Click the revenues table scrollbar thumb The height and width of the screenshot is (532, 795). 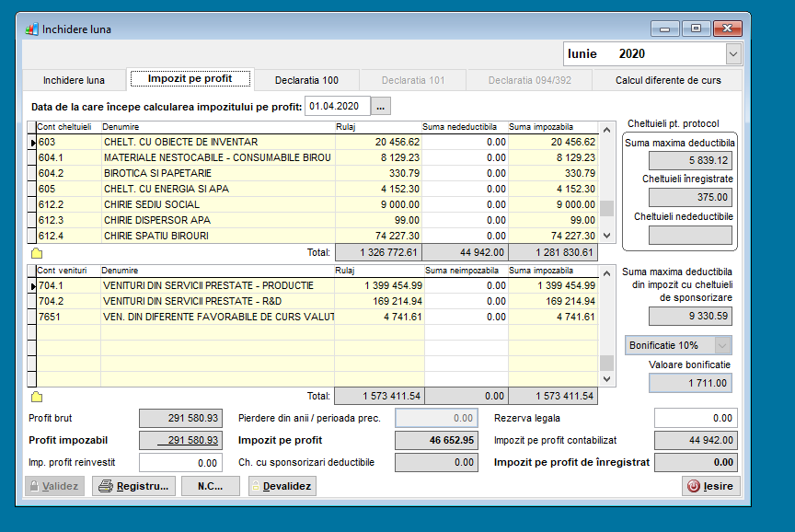607,363
